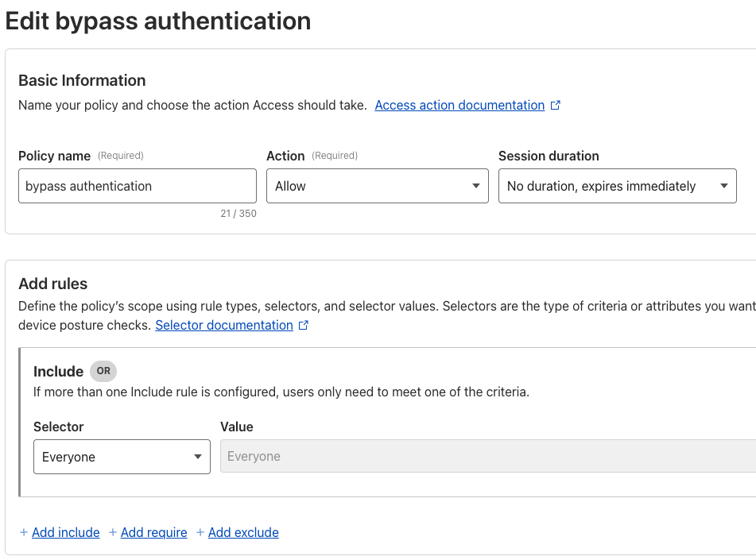
Task: Click the Add exclude link
Action: pyautogui.click(x=243, y=532)
